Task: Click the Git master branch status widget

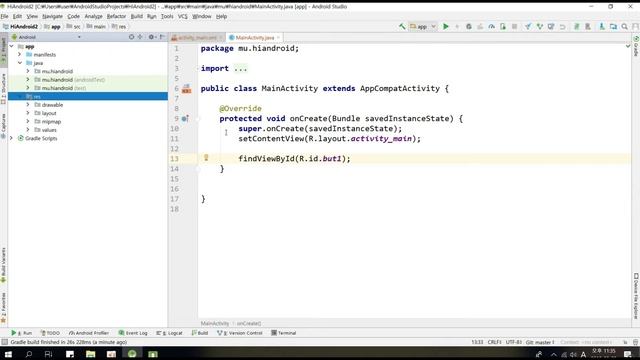Action: (540, 342)
